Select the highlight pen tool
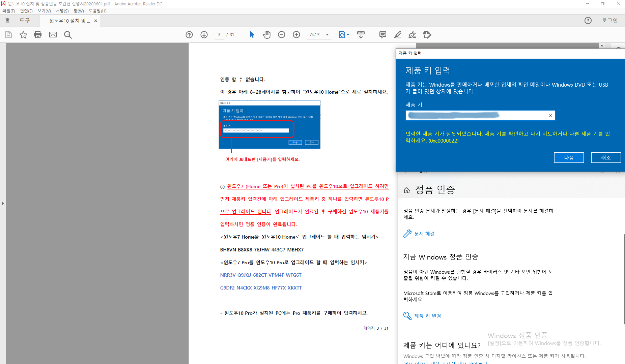 click(x=398, y=35)
